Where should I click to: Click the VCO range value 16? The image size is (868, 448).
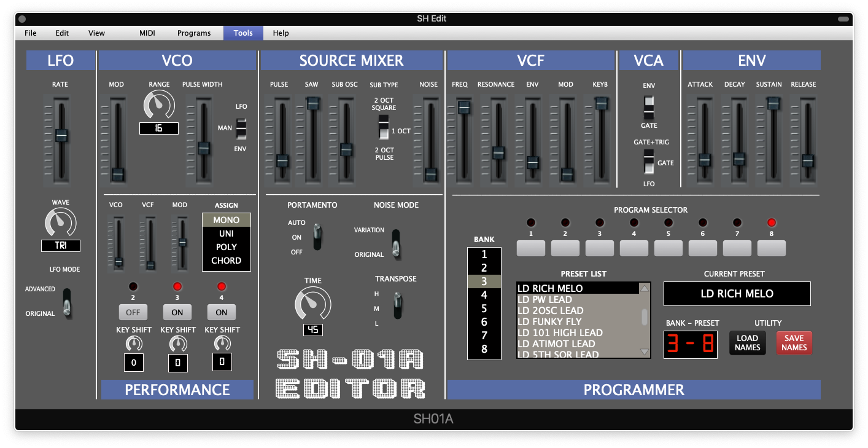pyautogui.click(x=159, y=128)
